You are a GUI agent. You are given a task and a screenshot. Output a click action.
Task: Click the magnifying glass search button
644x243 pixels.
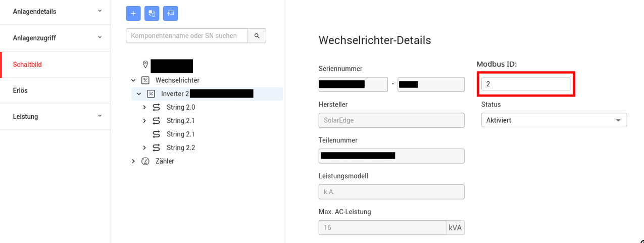tap(257, 36)
